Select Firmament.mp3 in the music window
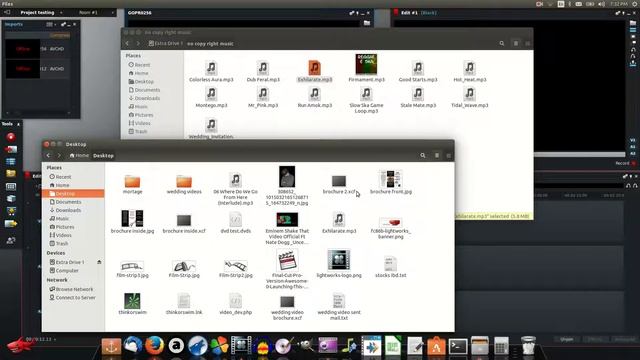The width and height of the screenshot is (640, 360). [366, 68]
